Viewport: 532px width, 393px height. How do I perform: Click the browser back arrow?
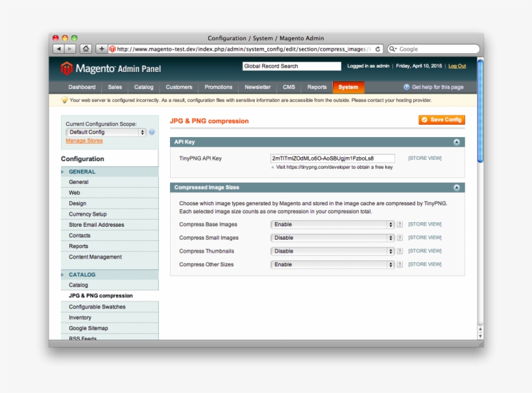click(x=60, y=48)
